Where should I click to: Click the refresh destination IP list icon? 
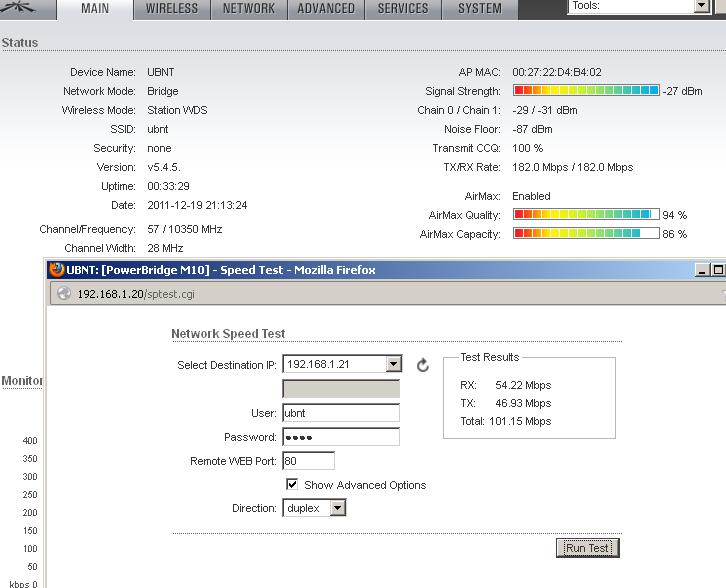(x=423, y=365)
